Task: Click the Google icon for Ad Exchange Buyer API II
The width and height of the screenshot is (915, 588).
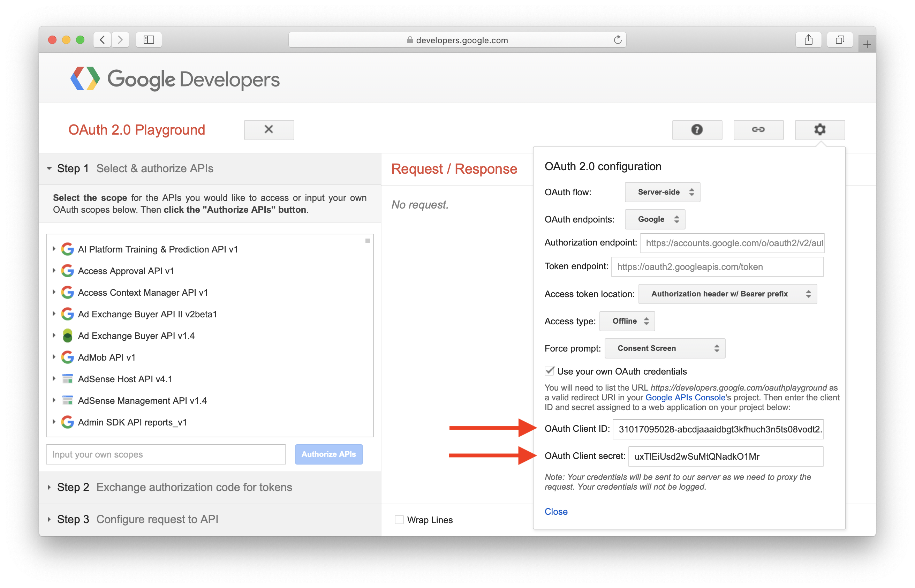Action: [x=68, y=314]
